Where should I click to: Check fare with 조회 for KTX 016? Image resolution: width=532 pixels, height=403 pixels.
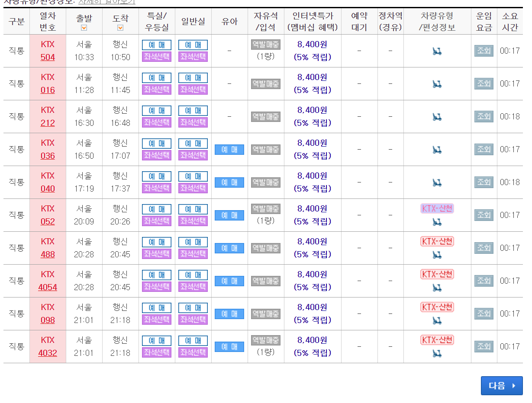click(x=484, y=83)
